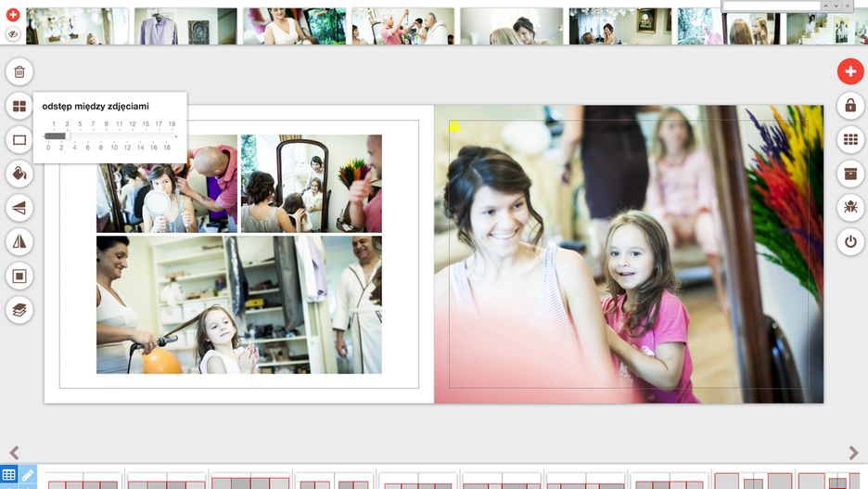Click the search box previous-result arrow

click(825, 6)
